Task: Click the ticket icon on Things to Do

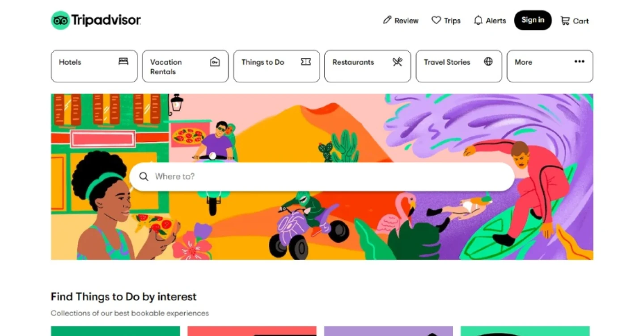Action: pos(306,62)
